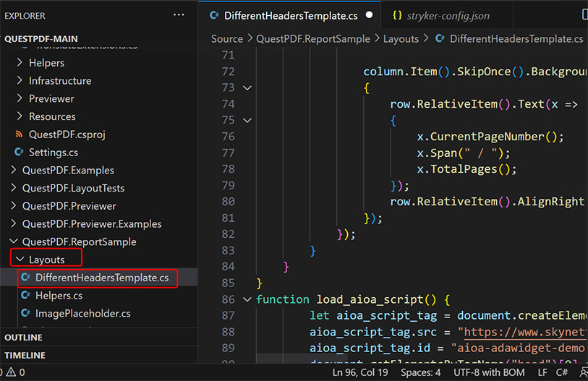Screen dimensions: 588x381
Task: Click the QuestPDF.csproj RSS-style file icon
Action: click(20, 134)
